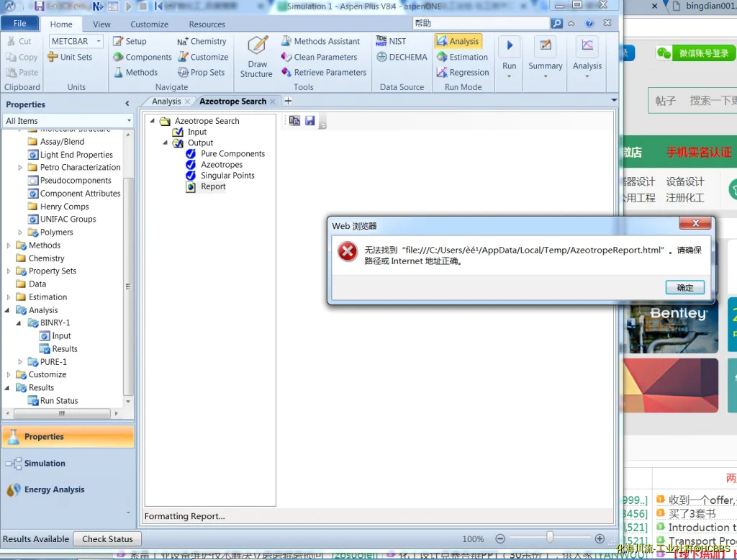
Task: Click Clean Parameters tool
Action: click(319, 57)
